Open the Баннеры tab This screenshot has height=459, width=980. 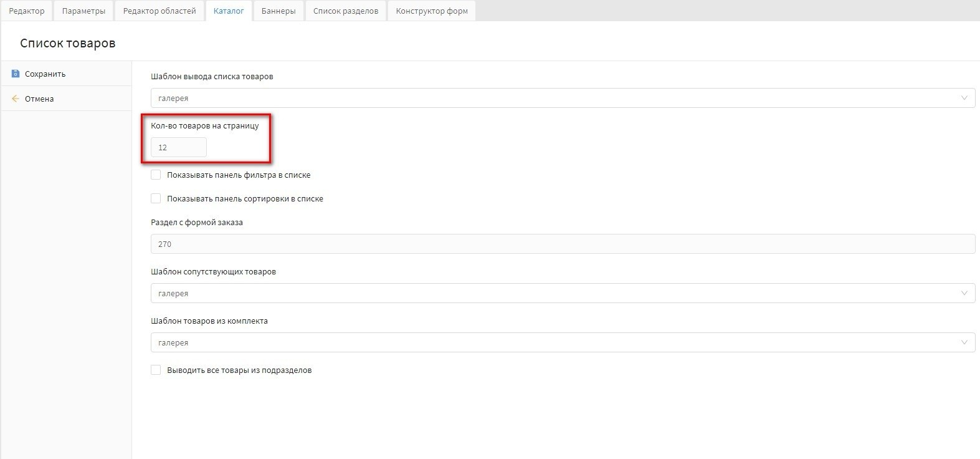pyautogui.click(x=278, y=11)
